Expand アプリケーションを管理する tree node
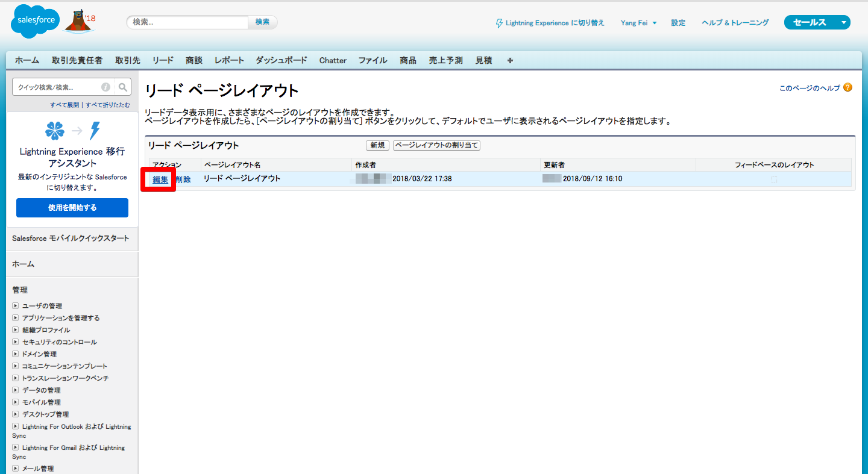The height and width of the screenshot is (474, 868). [x=16, y=318]
